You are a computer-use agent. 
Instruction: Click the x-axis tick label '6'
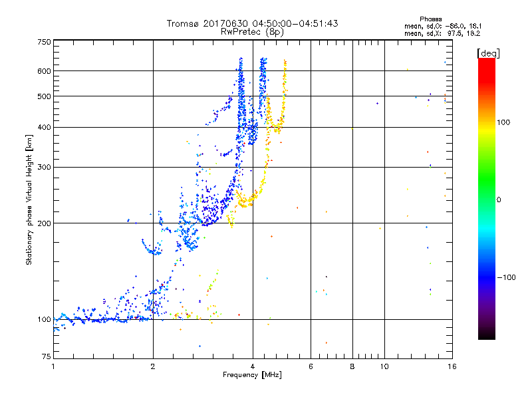coord(311,366)
